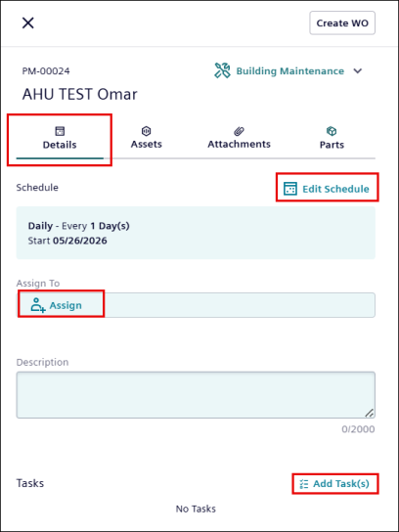This screenshot has height=532, width=399.
Task: Click into the Description text area
Action: coord(196,395)
